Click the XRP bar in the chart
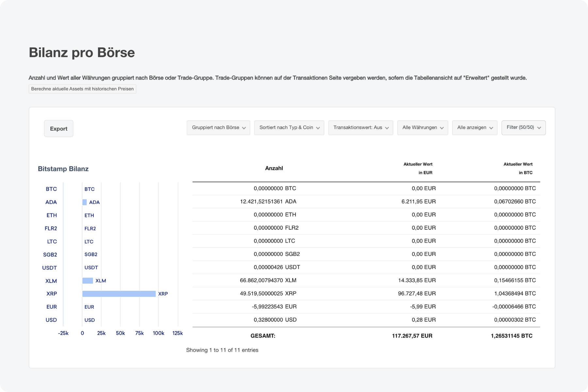 pyautogui.click(x=119, y=294)
